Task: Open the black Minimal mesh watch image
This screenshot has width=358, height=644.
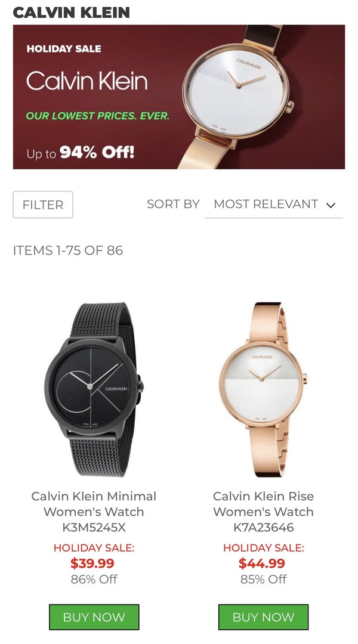Action: [x=94, y=389]
